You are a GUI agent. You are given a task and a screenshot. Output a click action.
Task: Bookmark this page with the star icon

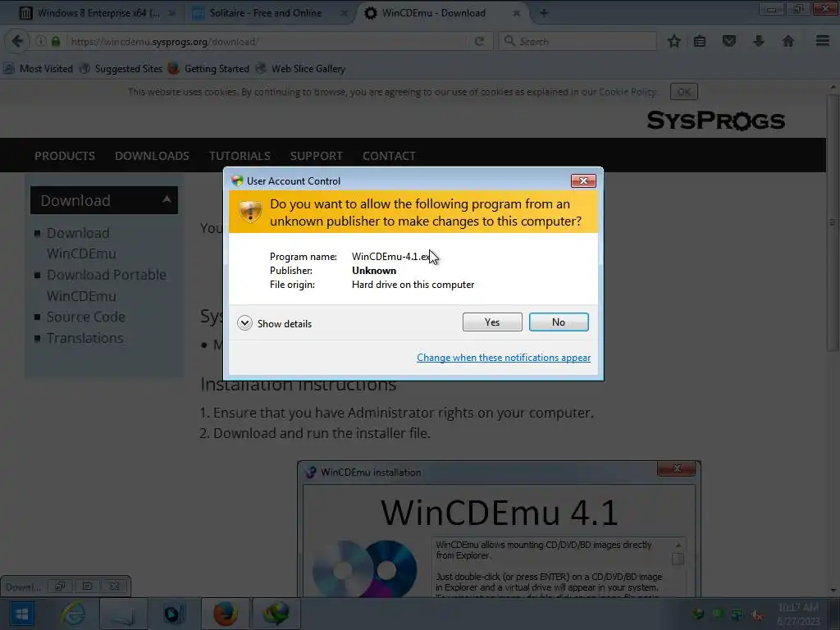click(x=674, y=41)
